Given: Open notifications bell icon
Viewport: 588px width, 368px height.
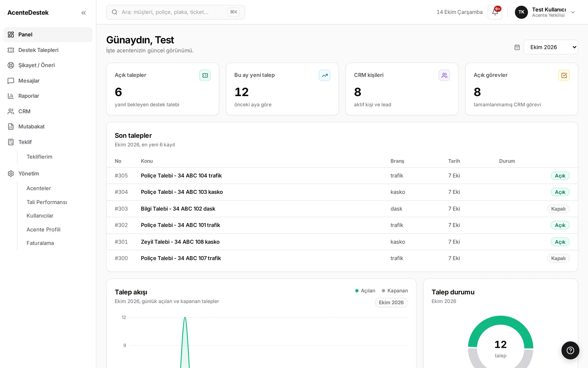Looking at the screenshot, I should coord(495,12).
